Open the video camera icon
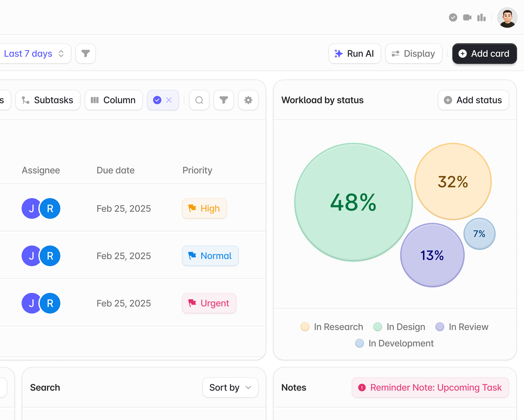The image size is (524, 420). coord(467,17)
